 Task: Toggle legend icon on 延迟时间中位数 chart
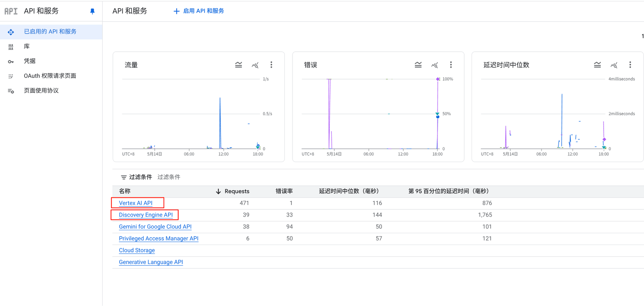pyautogui.click(x=597, y=65)
